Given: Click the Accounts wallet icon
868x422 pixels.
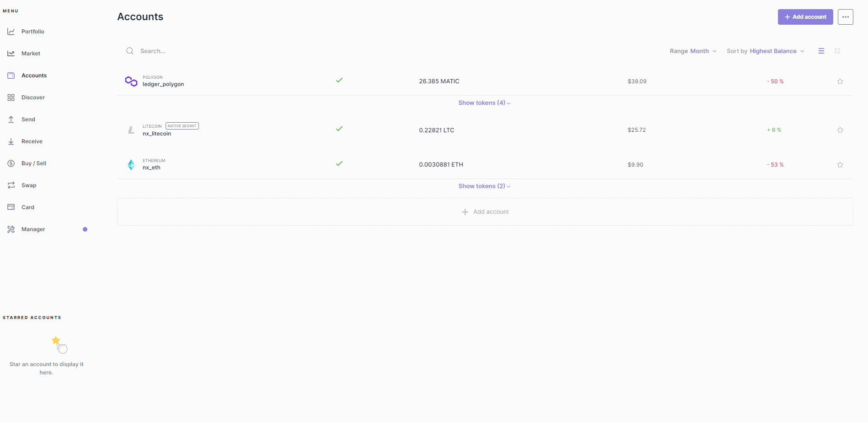Looking at the screenshot, I should point(11,76).
